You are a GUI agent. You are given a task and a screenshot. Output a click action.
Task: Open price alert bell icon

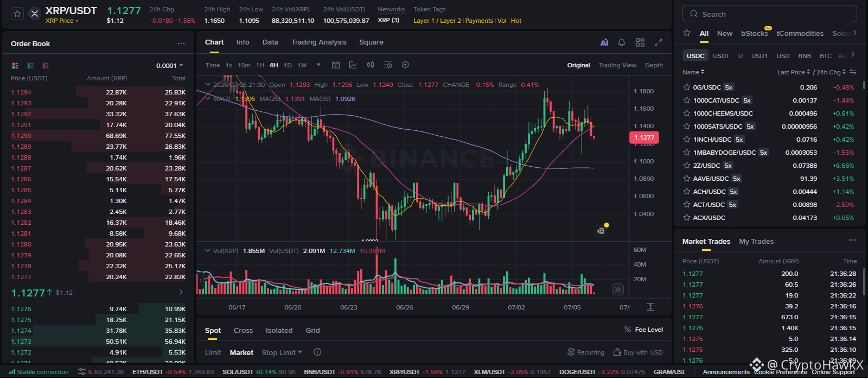(622, 42)
